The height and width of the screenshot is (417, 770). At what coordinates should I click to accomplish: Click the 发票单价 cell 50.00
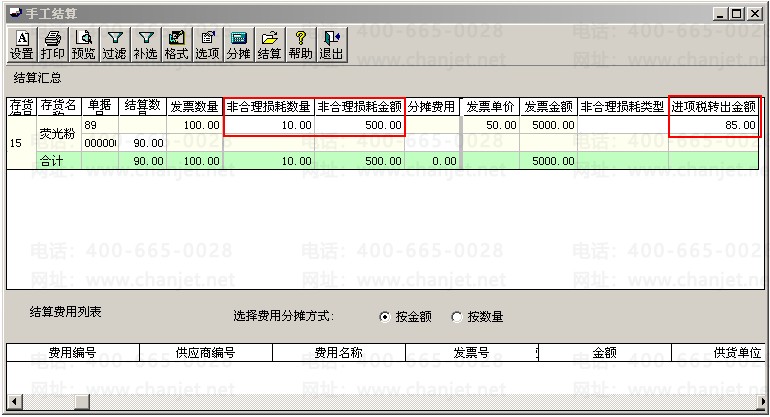490,125
